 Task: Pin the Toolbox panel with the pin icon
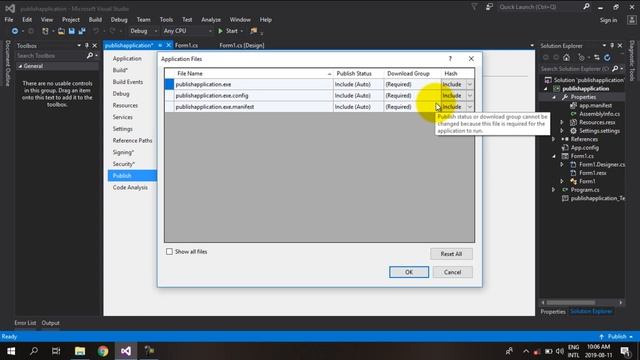pos(87,46)
